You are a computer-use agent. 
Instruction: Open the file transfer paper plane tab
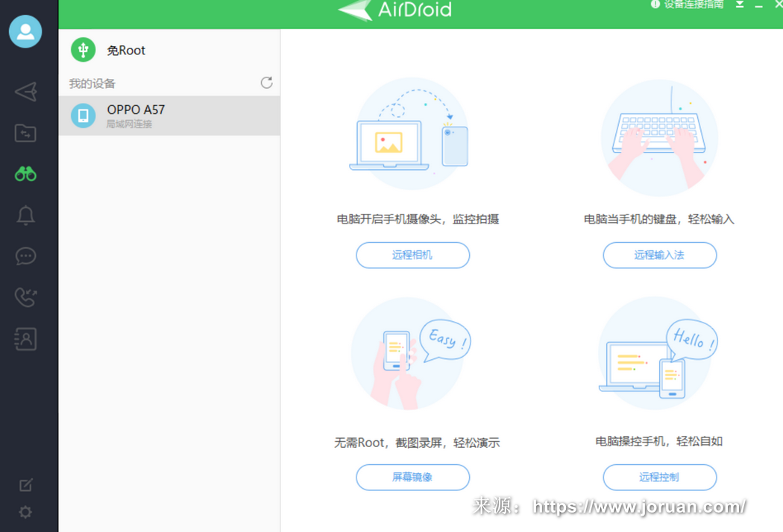[25, 92]
